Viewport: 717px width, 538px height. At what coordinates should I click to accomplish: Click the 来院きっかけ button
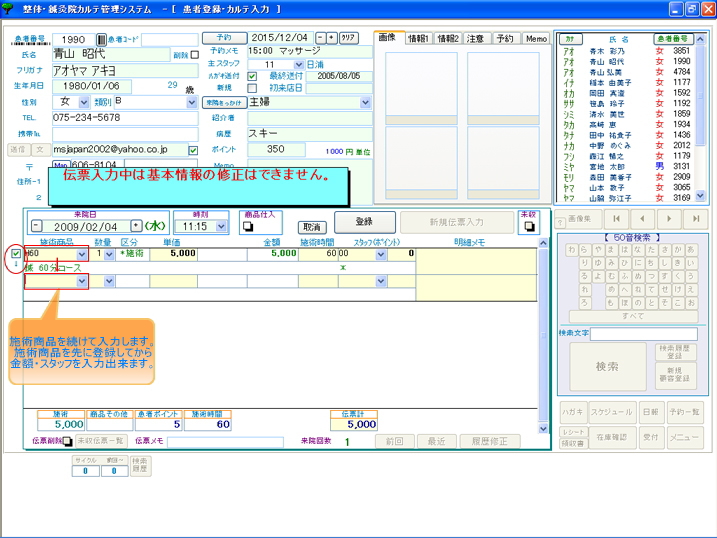click(224, 103)
